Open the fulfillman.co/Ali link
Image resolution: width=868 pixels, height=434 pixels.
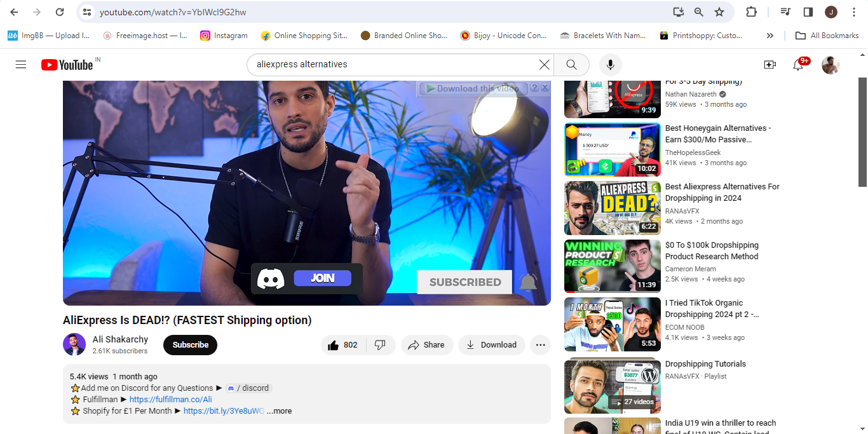point(170,400)
